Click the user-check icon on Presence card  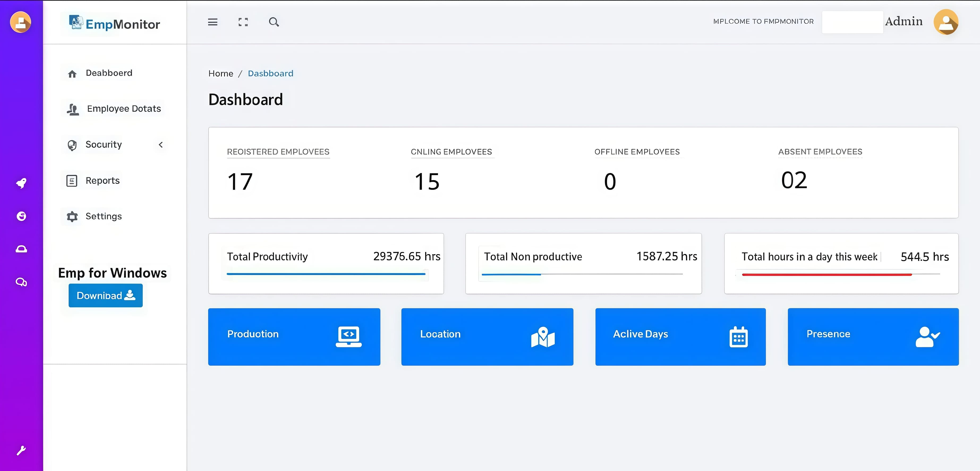coord(928,337)
